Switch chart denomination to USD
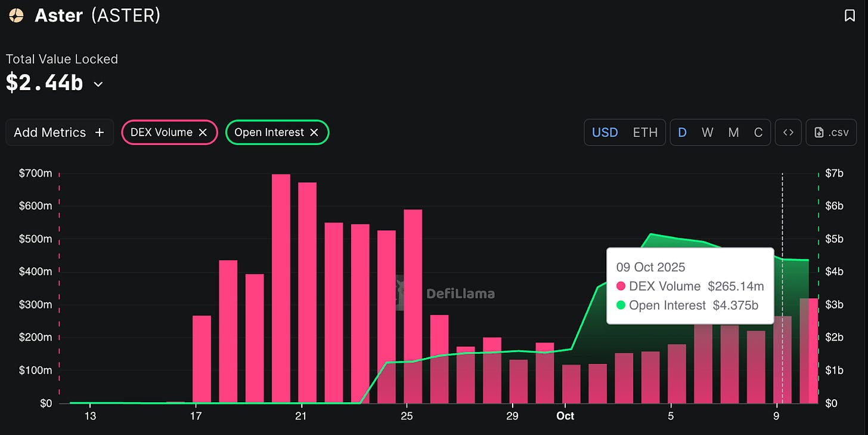The height and width of the screenshot is (435, 868). (x=604, y=132)
